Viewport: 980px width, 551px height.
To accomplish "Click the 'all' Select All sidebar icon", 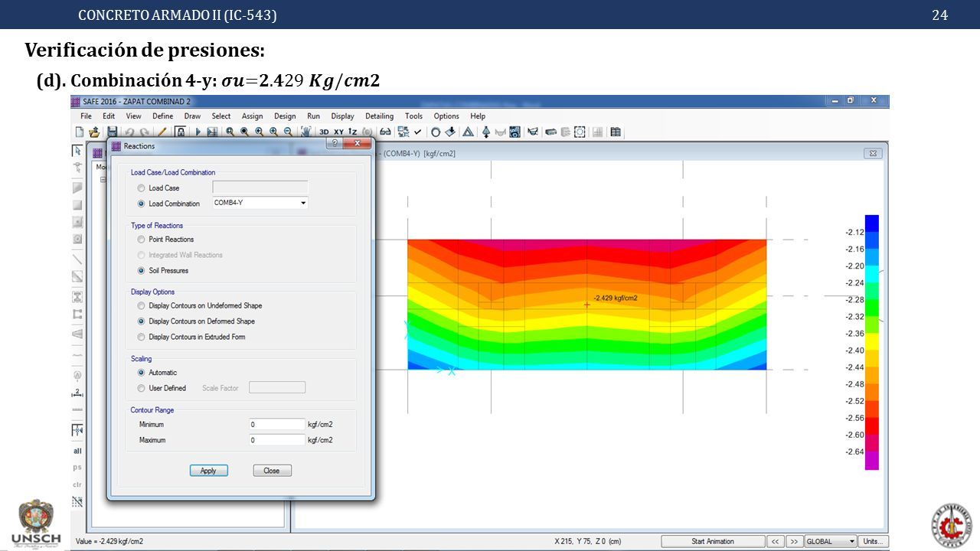I will pyautogui.click(x=77, y=451).
